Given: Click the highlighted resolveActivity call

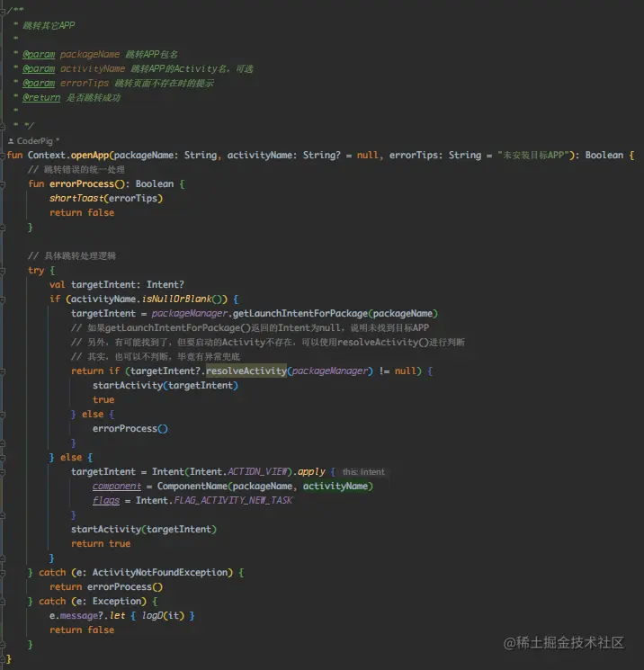Looking at the screenshot, I should click(x=246, y=371).
